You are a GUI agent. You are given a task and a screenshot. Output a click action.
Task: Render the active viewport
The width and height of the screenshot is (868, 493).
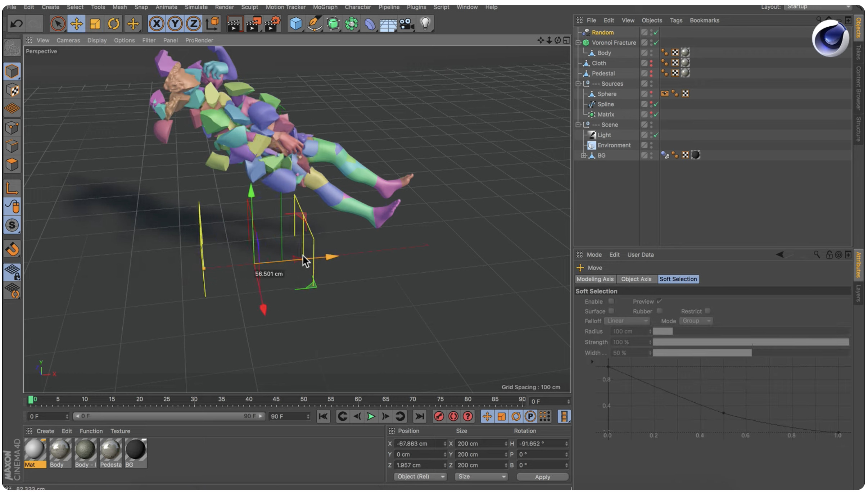click(235, 23)
